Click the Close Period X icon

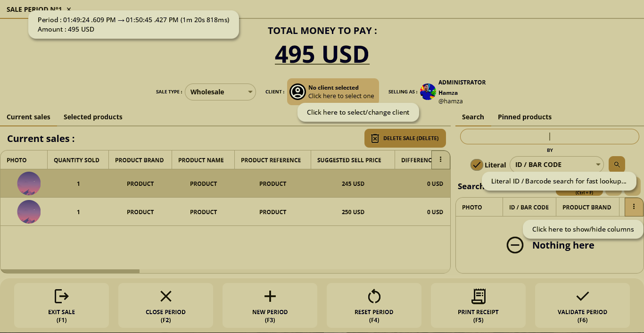click(165, 296)
